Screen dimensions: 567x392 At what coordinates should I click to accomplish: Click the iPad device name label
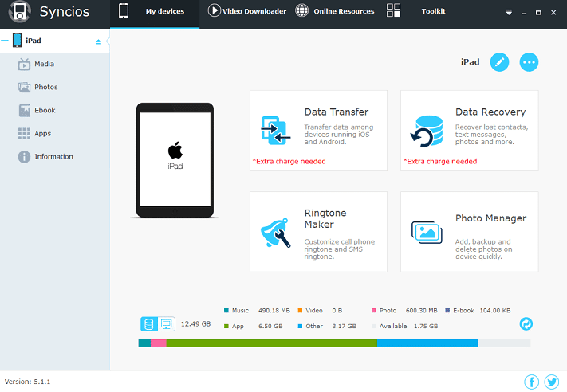tap(470, 62)
